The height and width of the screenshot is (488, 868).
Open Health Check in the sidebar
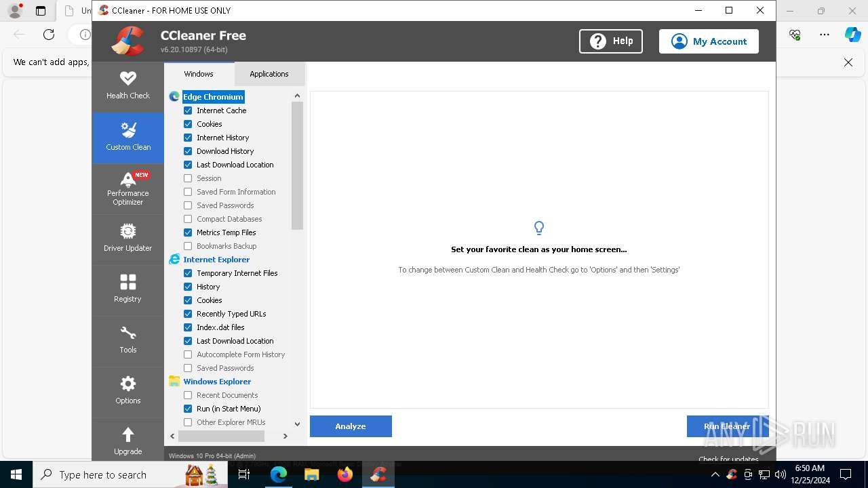point(128,87)
